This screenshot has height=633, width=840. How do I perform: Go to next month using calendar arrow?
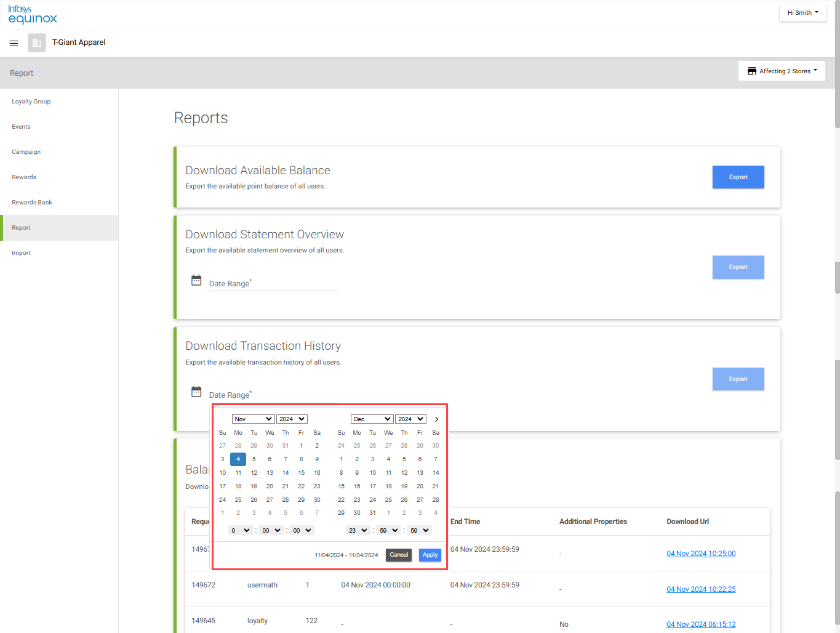(x=436, y=419)
